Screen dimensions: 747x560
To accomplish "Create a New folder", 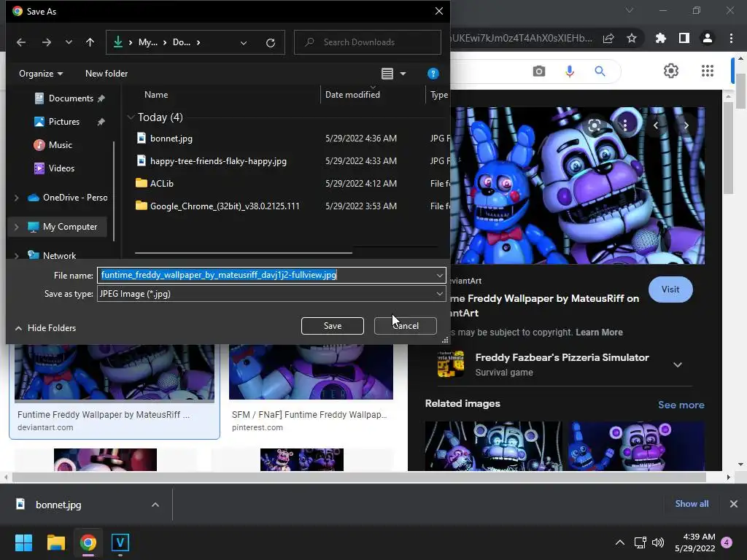I will coord(107,74).
